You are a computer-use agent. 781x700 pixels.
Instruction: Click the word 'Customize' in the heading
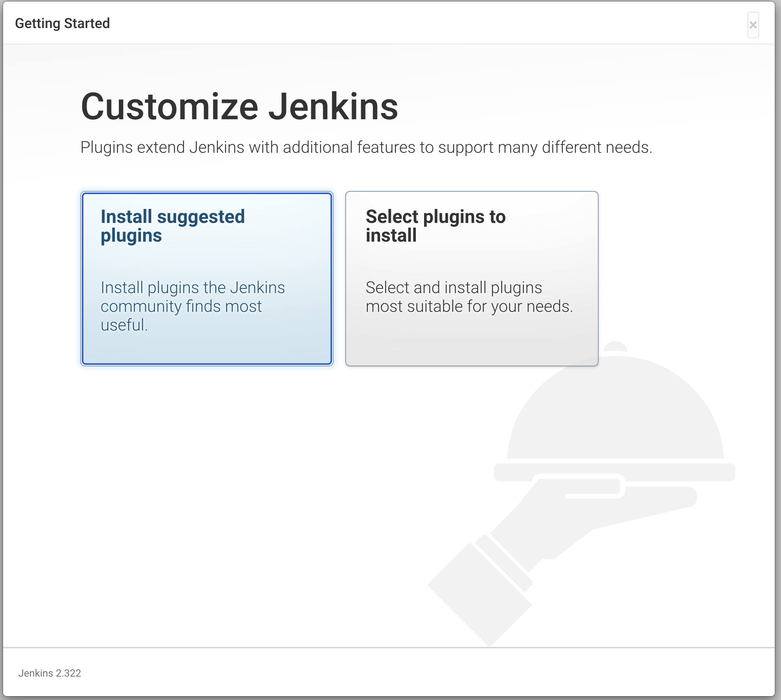(170, 107)
